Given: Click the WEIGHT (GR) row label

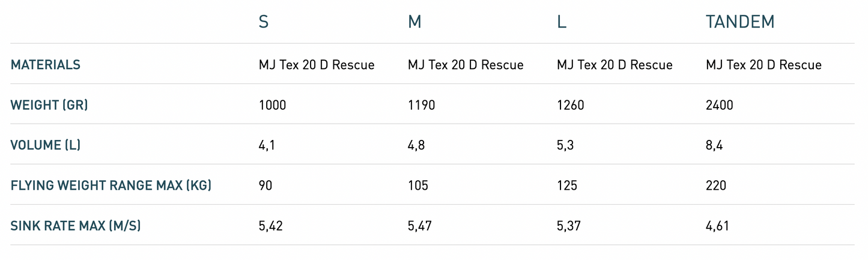Looking at the screenshot, I should (x=49, y=105).
